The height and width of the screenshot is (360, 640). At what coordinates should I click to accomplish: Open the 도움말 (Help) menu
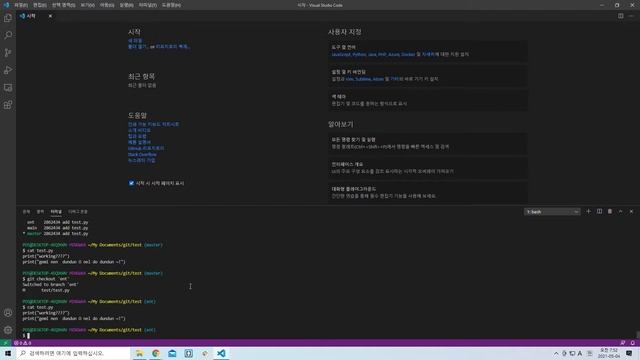click(171, 5)
